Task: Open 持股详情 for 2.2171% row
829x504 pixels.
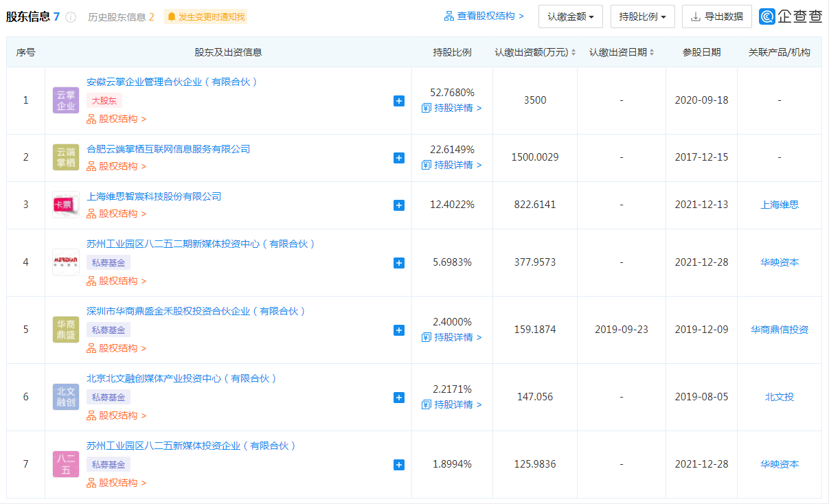Action: pyautogui.click(x=452, y=404)
